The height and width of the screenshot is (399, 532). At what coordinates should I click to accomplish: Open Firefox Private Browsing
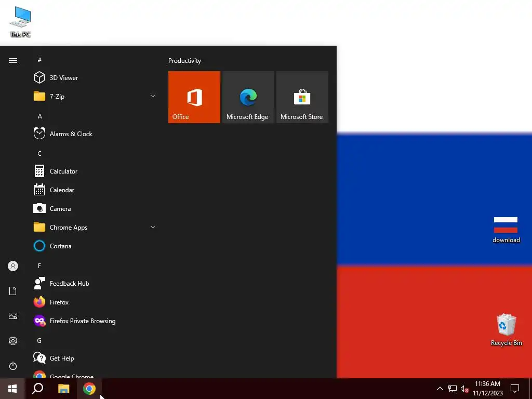pyautogui.click(x=95, y=321)
